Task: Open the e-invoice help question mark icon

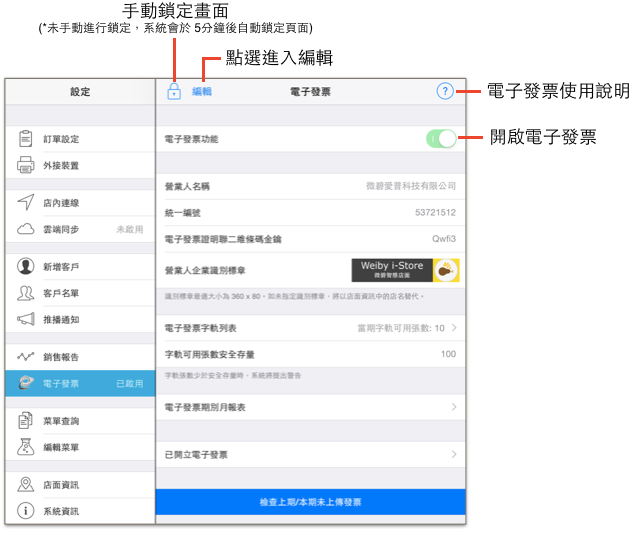Action: (445, 91)
